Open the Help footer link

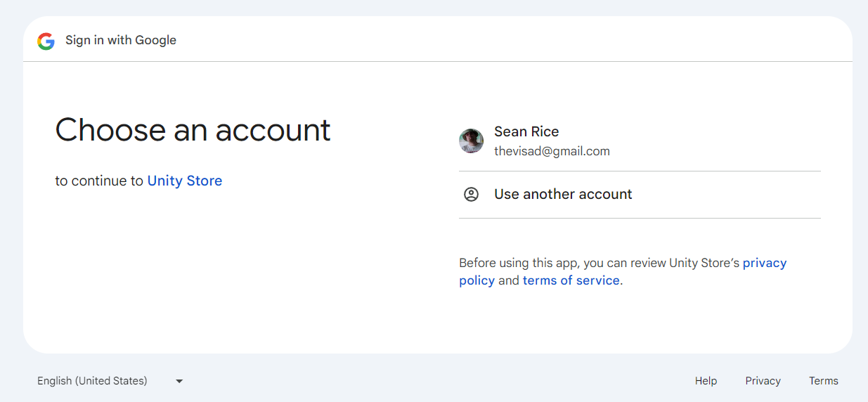pyautogui.click(x=706, y=381)
